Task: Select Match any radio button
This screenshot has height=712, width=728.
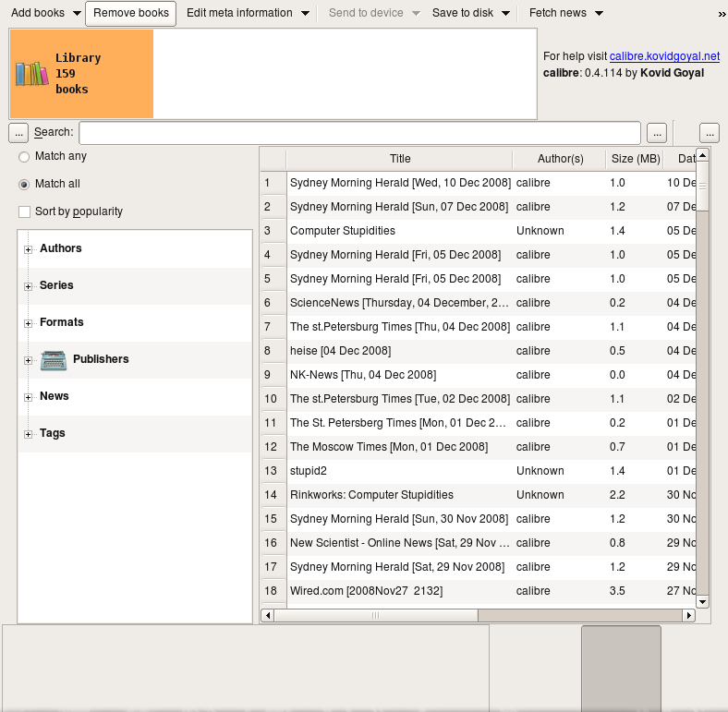Action: [x=24, y=157]
